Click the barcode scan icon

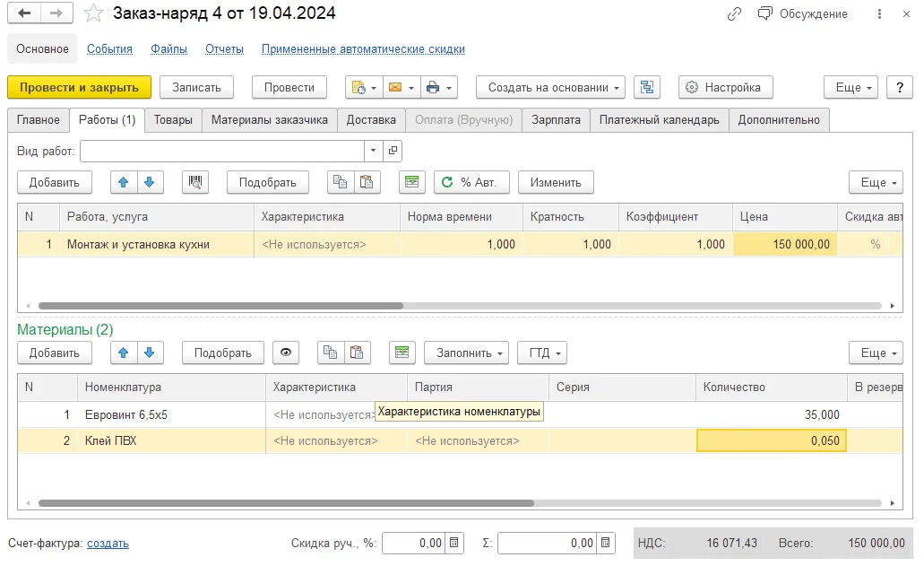click(195, 182)
